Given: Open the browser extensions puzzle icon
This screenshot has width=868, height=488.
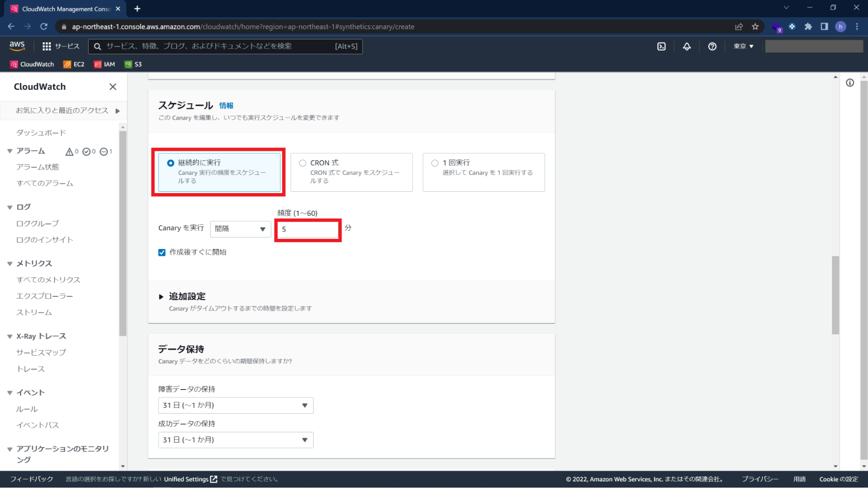Looking at the screenshot, I should pyautogui.click(x=808, y=26).
